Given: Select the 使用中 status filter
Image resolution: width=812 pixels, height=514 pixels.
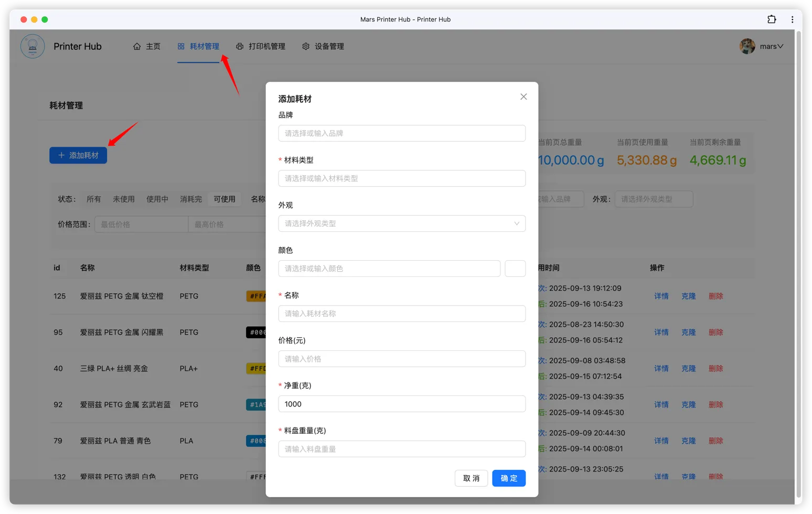Looking at the screenshot, I should [157, 199].
